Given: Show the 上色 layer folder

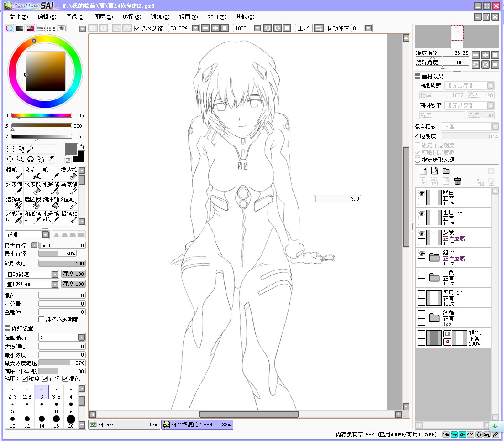Looking at the screenshot, I should 421,274.
